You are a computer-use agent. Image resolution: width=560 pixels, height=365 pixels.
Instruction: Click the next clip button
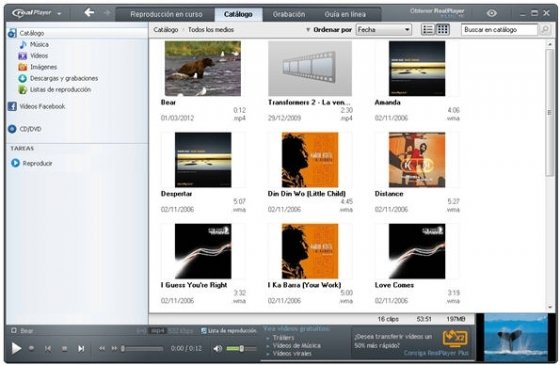[x=81, y=348]
